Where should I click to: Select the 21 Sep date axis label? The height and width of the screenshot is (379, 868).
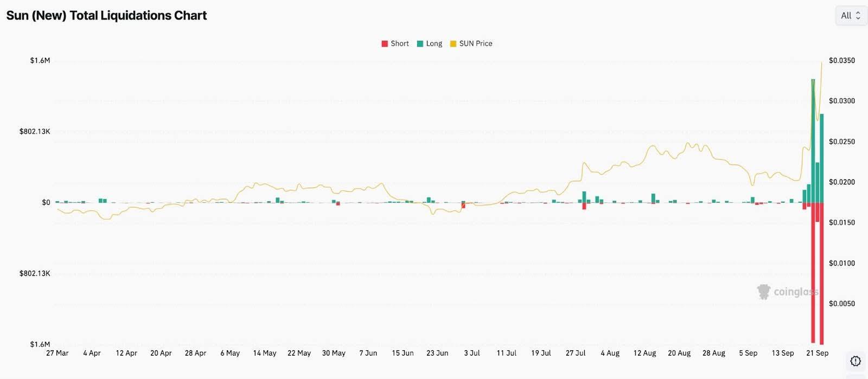coord(817,353)
